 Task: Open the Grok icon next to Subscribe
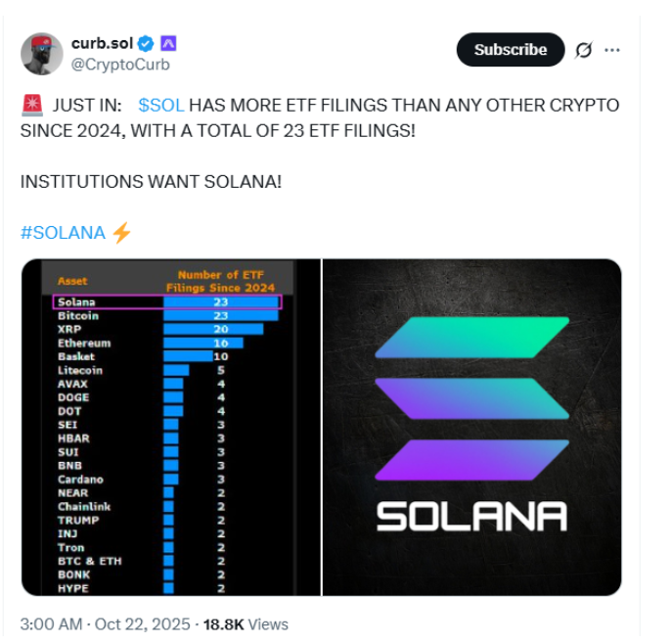coord(584,50)
